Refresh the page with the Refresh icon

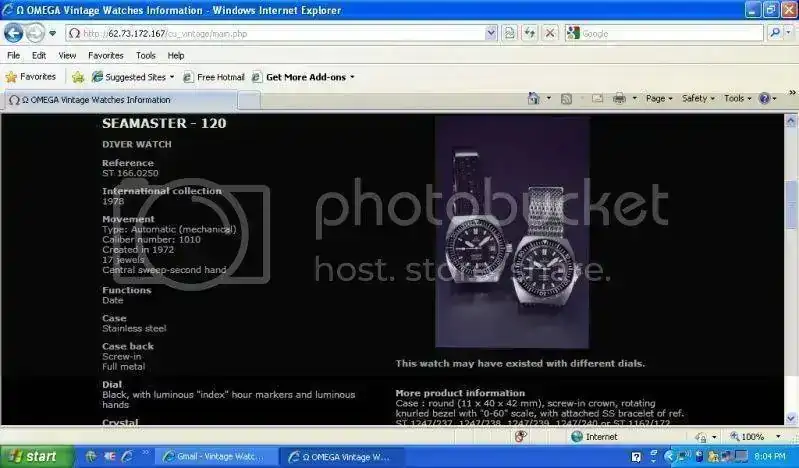(x=529, y=34)
